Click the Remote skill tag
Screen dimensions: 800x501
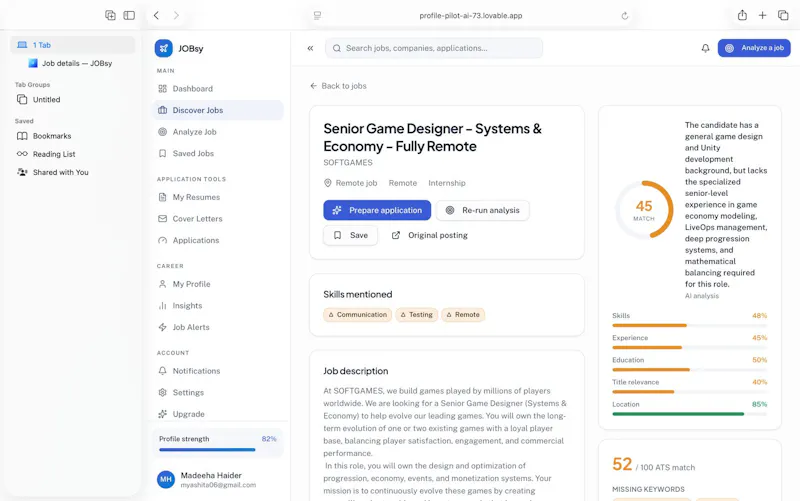point(463,315)
